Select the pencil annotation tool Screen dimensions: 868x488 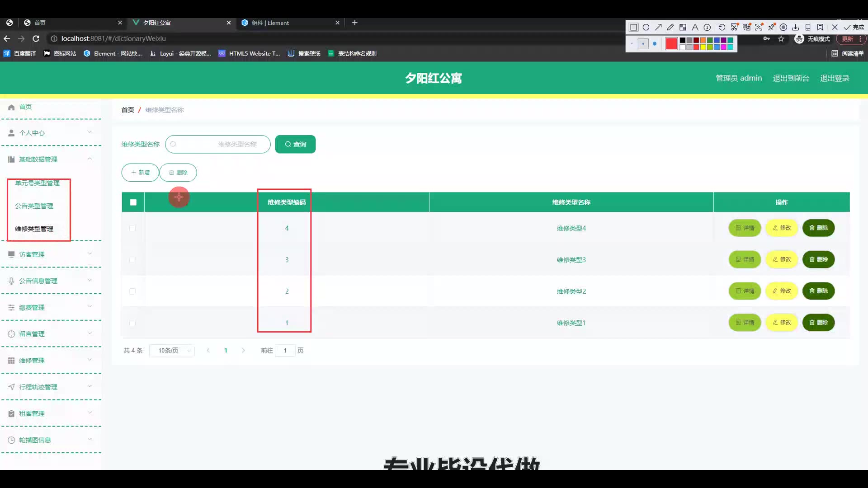(670, 27)
